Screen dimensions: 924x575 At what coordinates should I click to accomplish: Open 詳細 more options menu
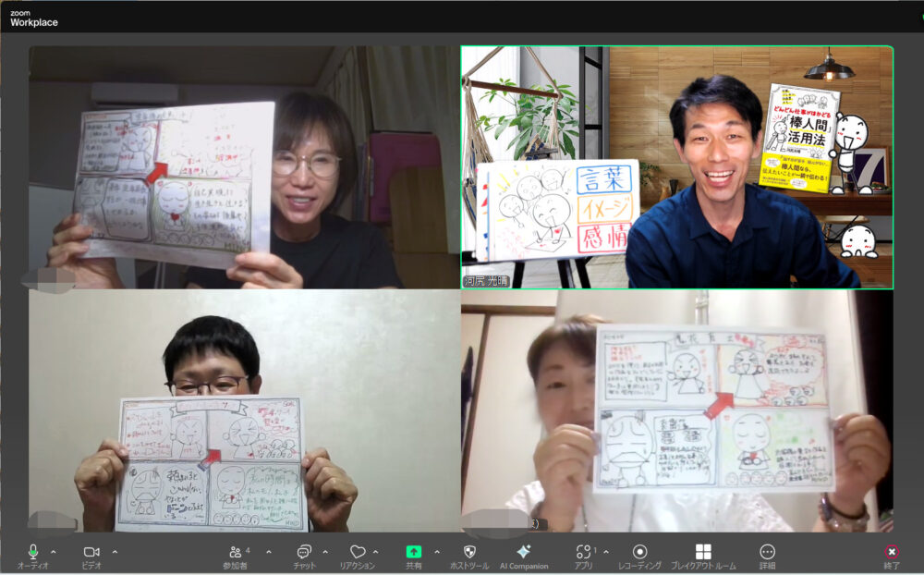(767, 552)
